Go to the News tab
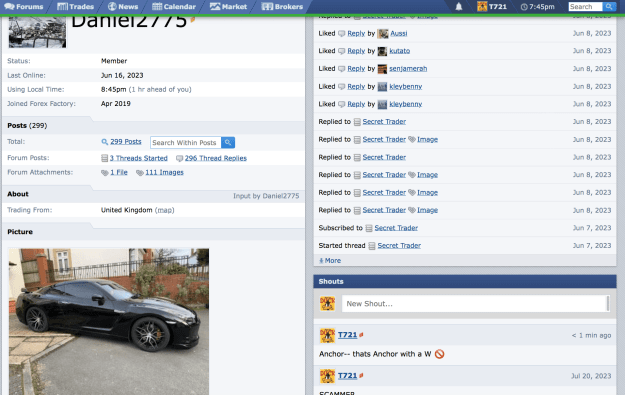This screenshot has width=625, height=395. [x=123, y=6]
